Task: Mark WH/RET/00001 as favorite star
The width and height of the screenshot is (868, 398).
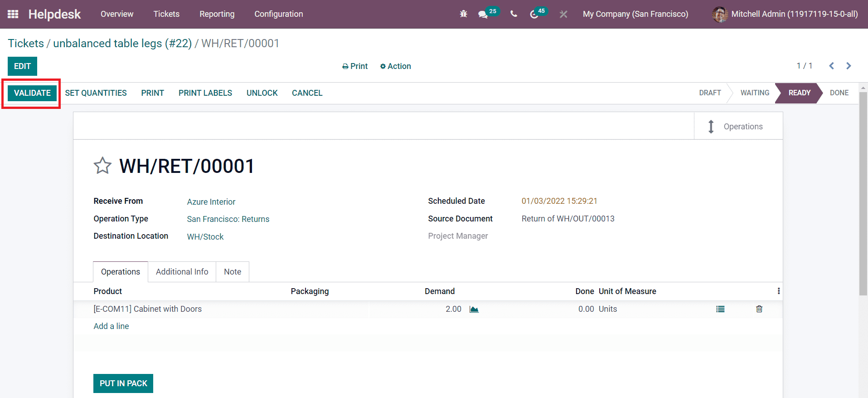Action: 102,166
